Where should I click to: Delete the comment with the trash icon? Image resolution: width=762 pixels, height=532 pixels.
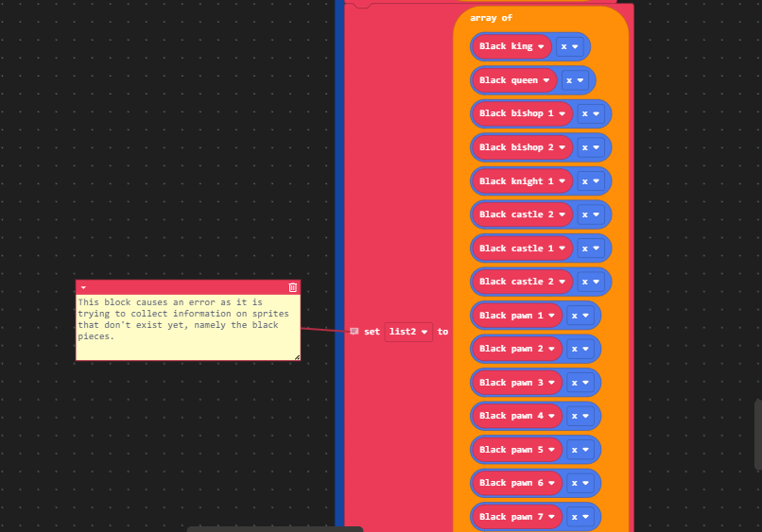292,287
